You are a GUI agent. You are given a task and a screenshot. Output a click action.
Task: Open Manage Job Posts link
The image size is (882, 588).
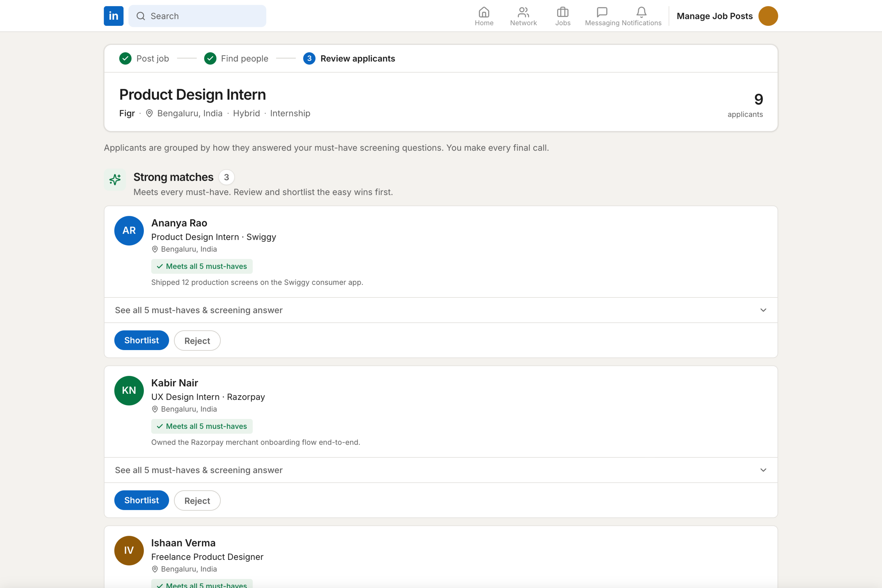point(715,16)
